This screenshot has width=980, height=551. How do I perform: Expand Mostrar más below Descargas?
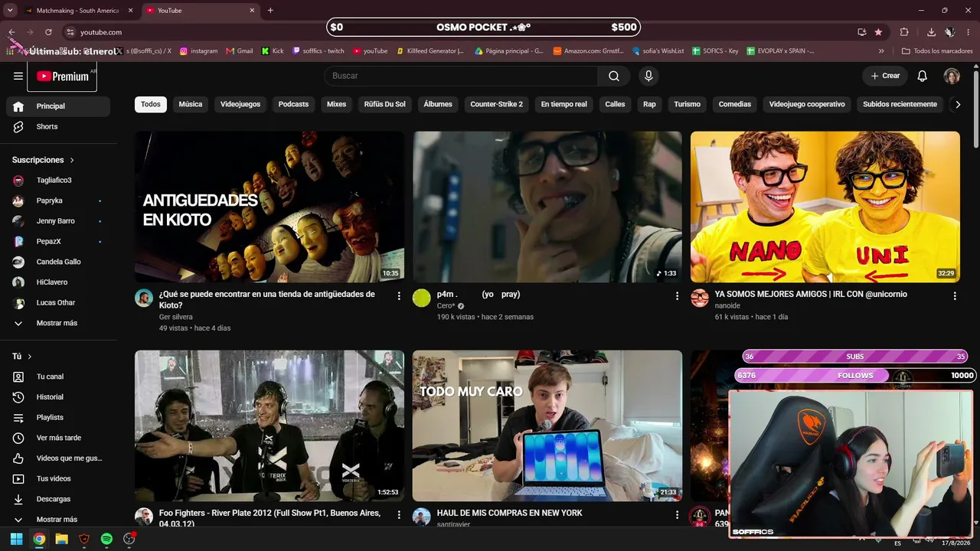[58, 520]
